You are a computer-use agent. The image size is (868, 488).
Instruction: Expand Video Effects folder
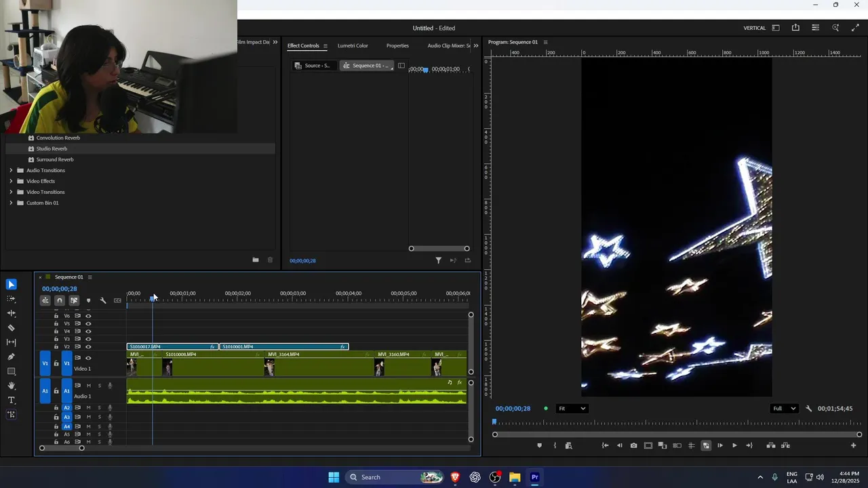[x=11, y=181]
